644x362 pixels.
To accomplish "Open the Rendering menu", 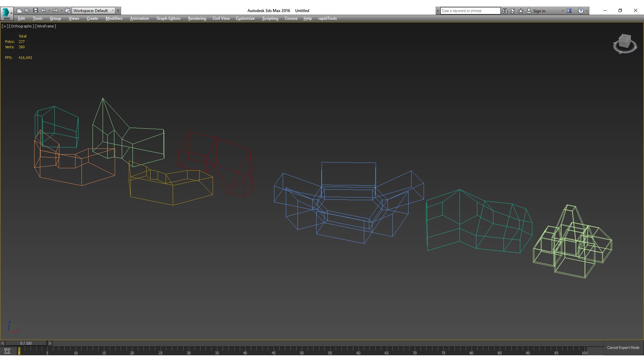I will pyautogui.click(x=197, y=18).
